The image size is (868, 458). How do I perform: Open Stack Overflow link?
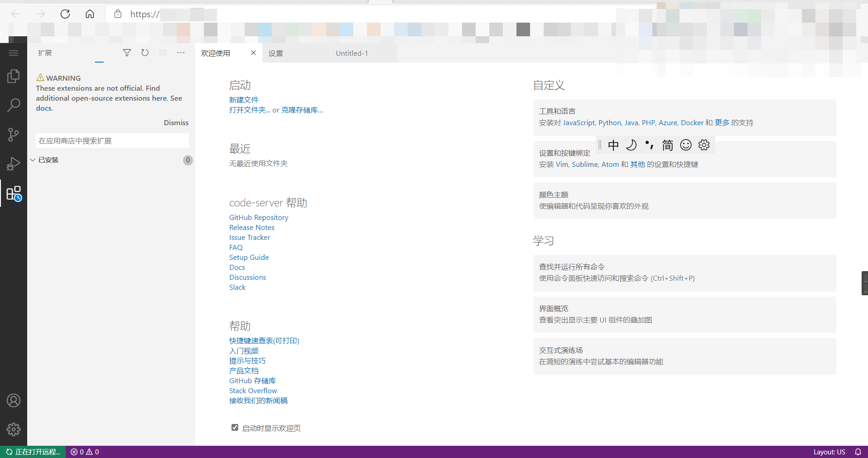click(253, 391)
